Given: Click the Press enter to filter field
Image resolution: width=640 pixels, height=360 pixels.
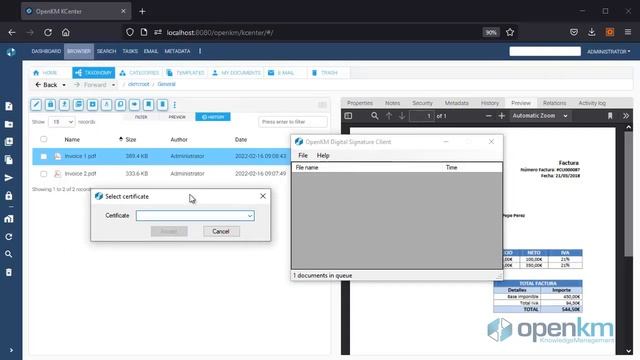Looking at the screenshot, I should [293, 122].
